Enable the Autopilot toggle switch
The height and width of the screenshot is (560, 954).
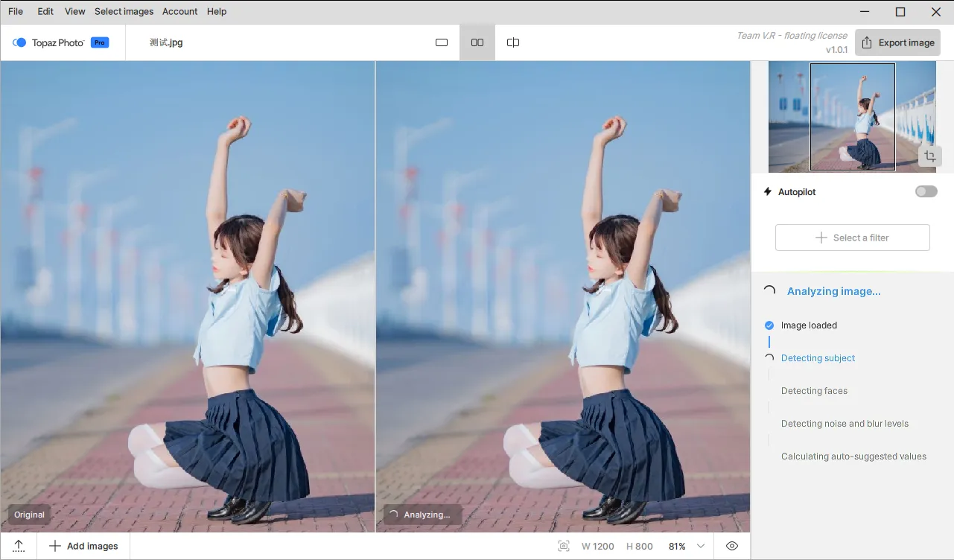[x=926, y=191]
